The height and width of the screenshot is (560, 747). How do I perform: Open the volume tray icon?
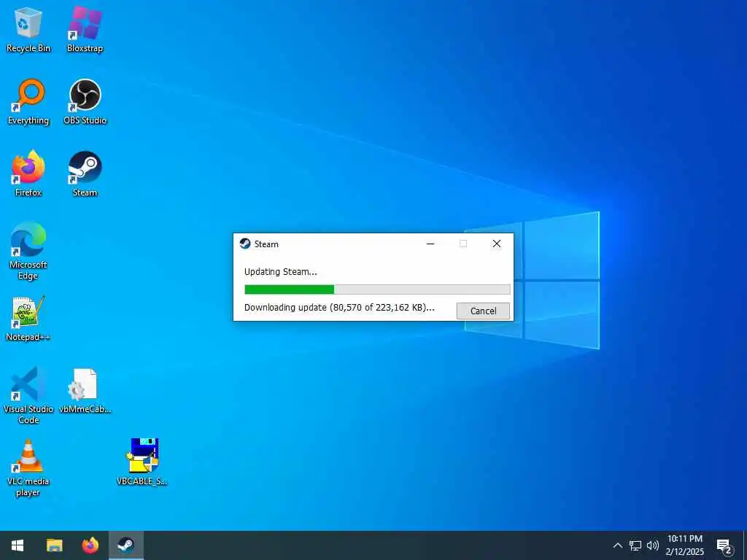pos(653,545)
